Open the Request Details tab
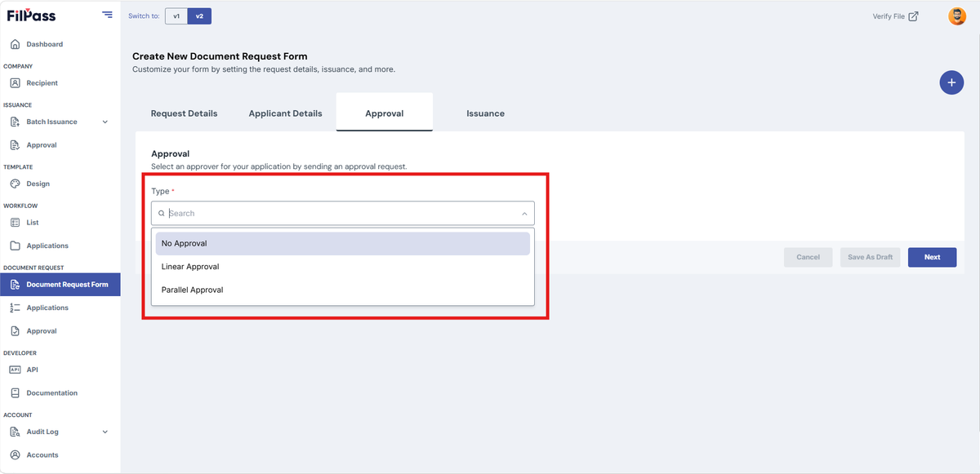Viewport: 980px width, 474px height. point(184,113)
